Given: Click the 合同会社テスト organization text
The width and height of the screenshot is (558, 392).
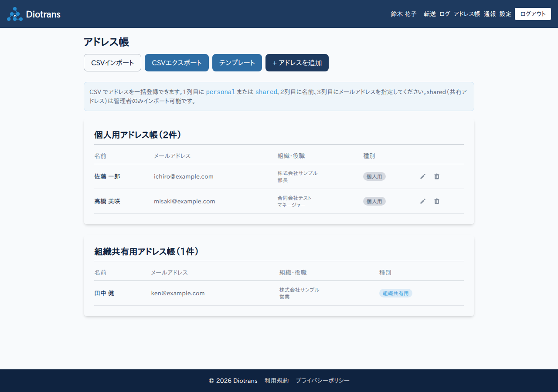Looking at the screenshot, I should click(x=295, y=198).
